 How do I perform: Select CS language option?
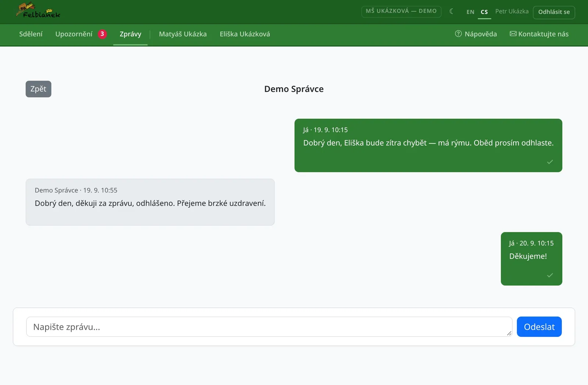pyautogui.click(x=484, y=12)
